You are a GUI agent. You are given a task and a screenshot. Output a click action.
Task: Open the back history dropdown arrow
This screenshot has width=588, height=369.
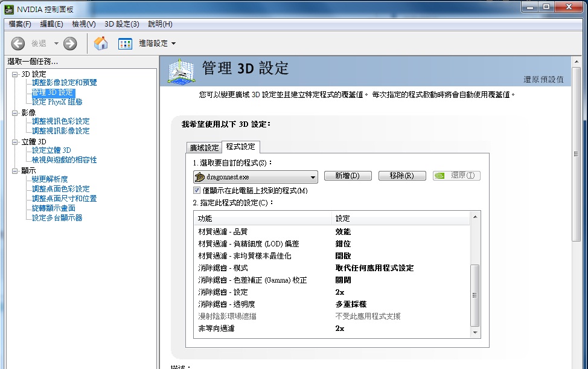tap(56, 43)
